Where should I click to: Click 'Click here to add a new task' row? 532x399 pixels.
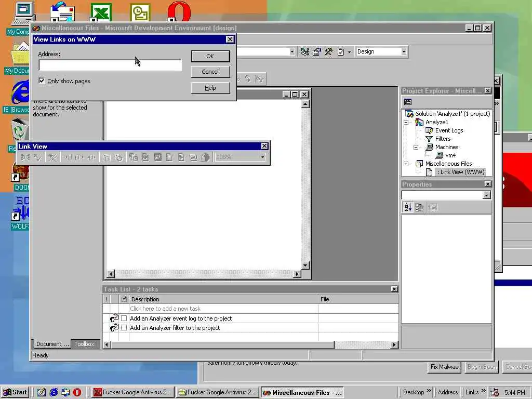coord(223,309)
